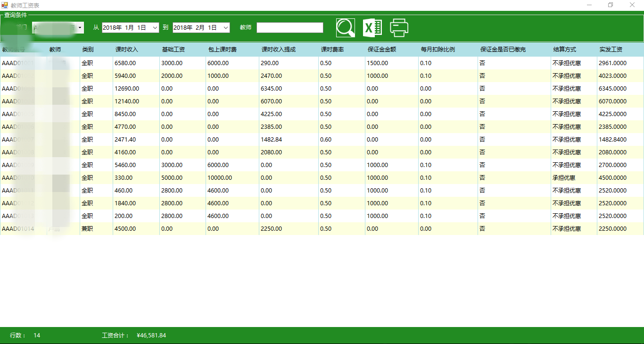Select the month in the start date
This screenshot has width=644, height=344.
(x=129, y=28)
